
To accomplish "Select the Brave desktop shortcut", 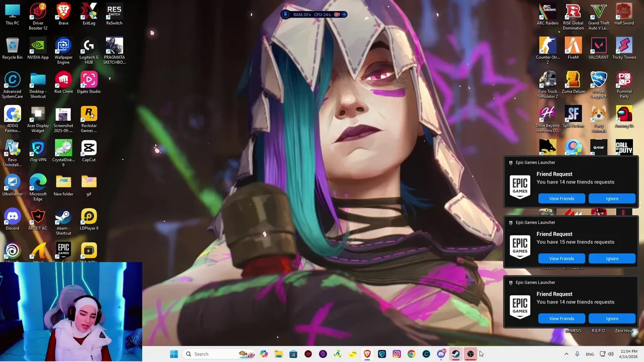I will (63, 15).
